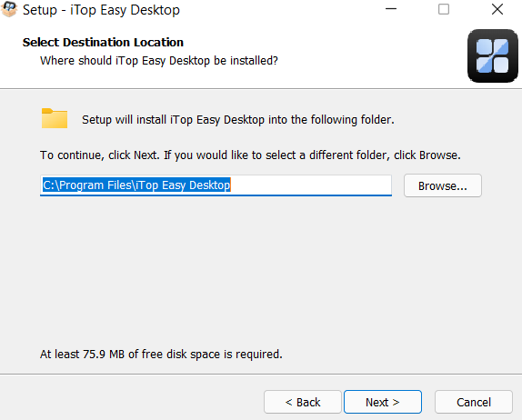Go back with the Back button
The width and height of the screenshot is (522, 420).
pos(303,402)
